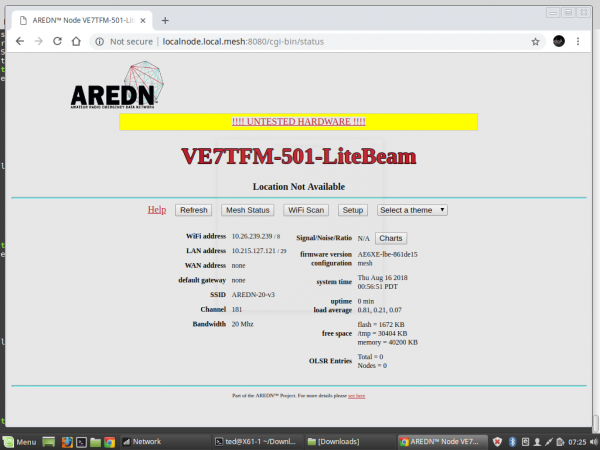Viewport: 600px width, 450px height.
Task: Open the volume speaker tray icon
Action: (593, 442)
